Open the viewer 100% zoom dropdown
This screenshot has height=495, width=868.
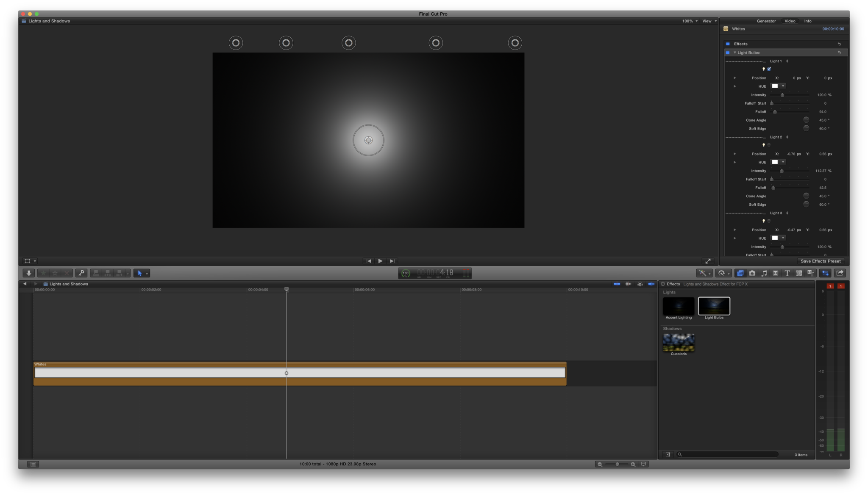tap(690, 21)
